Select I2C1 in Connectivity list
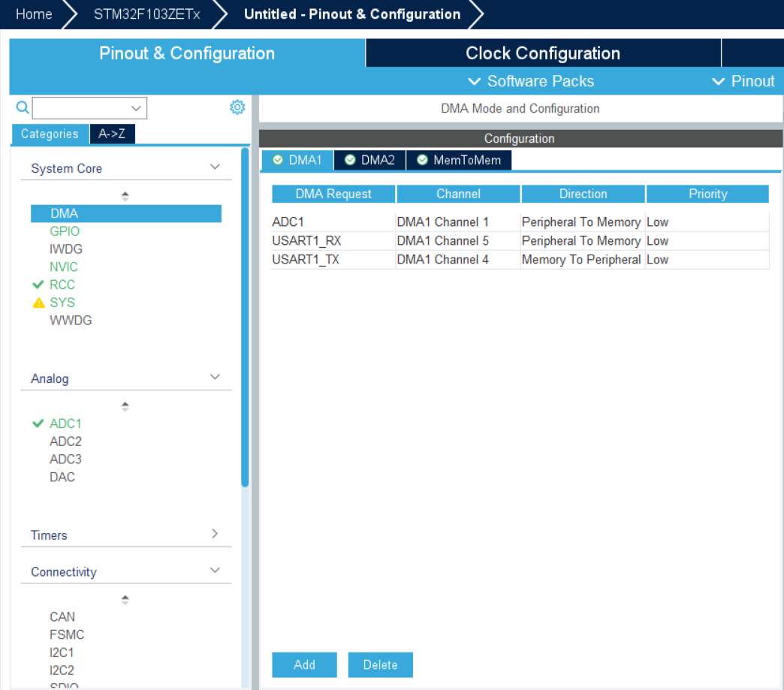784x690 pixels. tap(62, 652)
